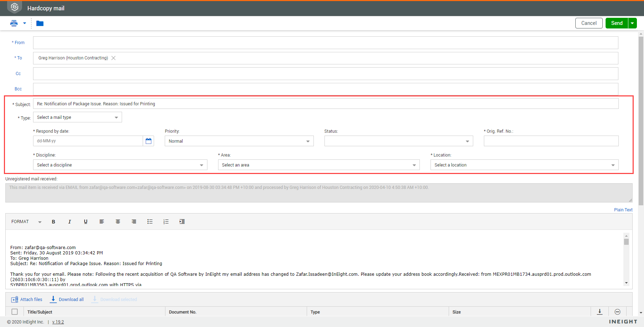Screen dimensions: 644x327
Task: Expand the Select a mail type dropdown
Action: (x=78, y=117)
